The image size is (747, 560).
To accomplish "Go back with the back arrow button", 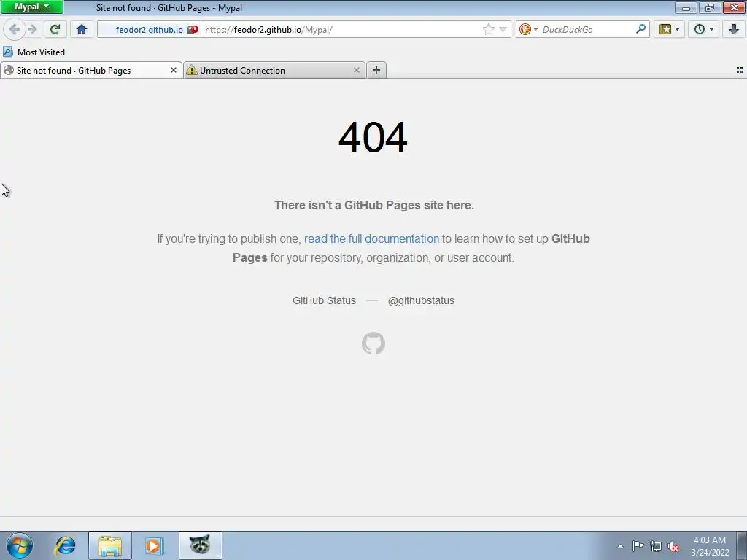I will point(15,29).
